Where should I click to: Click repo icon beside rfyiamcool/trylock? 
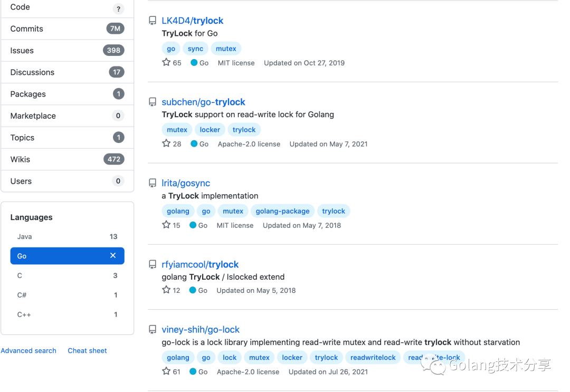click(153, 264)
